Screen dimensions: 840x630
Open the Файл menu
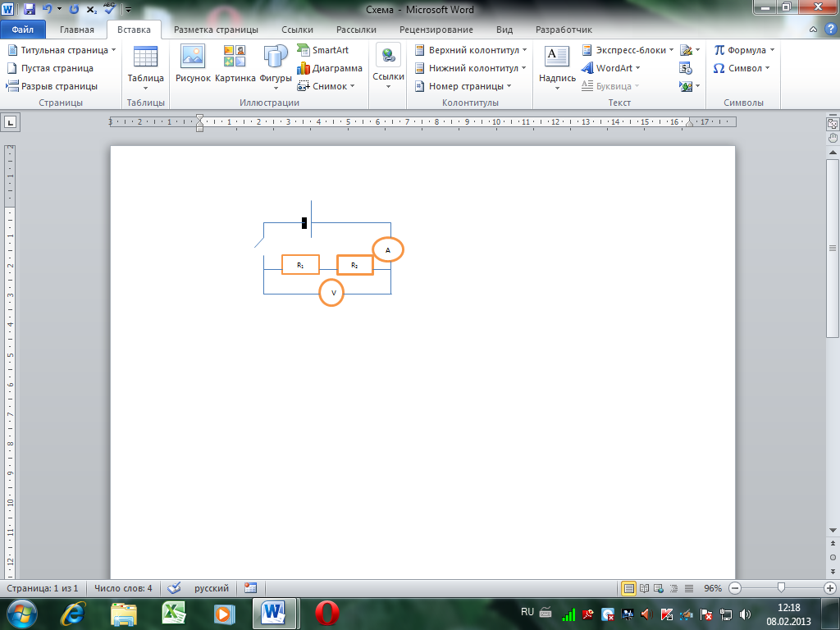[x=23, y=30]
